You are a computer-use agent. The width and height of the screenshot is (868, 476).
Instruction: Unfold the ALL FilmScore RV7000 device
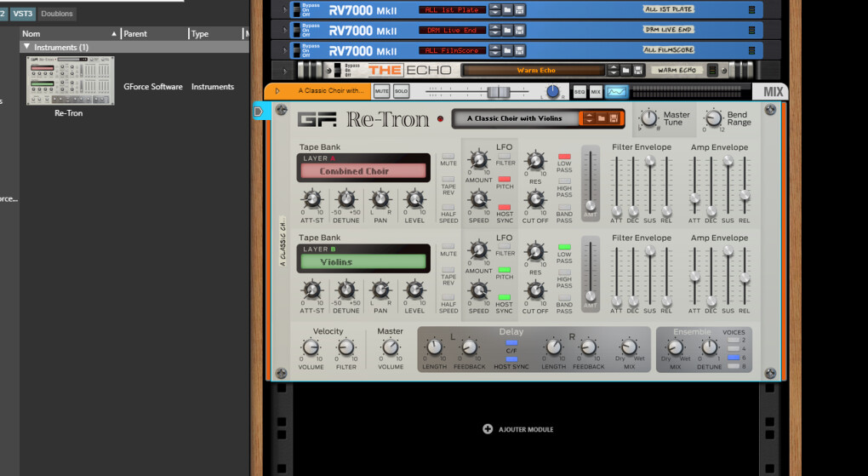pos(284,50)
